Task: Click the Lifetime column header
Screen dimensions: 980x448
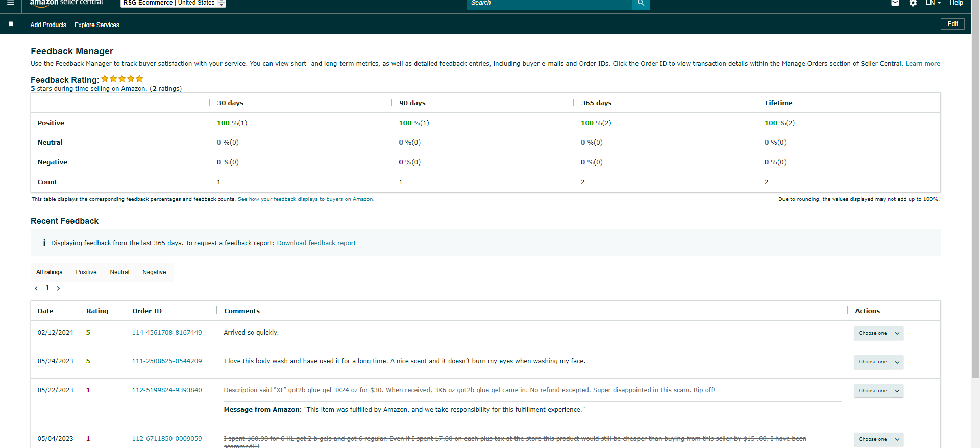Action: pyautogui.click(x=778, y=103)
